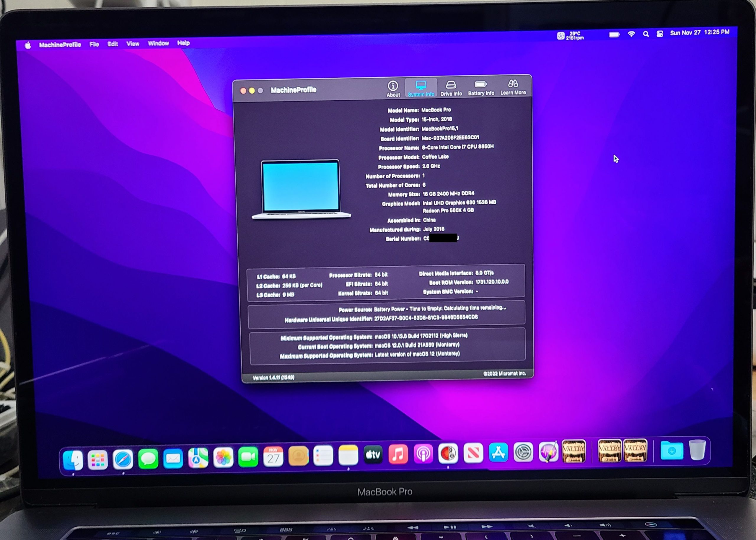This screenshot has height=540, width=756.
Task: Open Spotlight search in the menu bar
Action: [x=646, y=34]
